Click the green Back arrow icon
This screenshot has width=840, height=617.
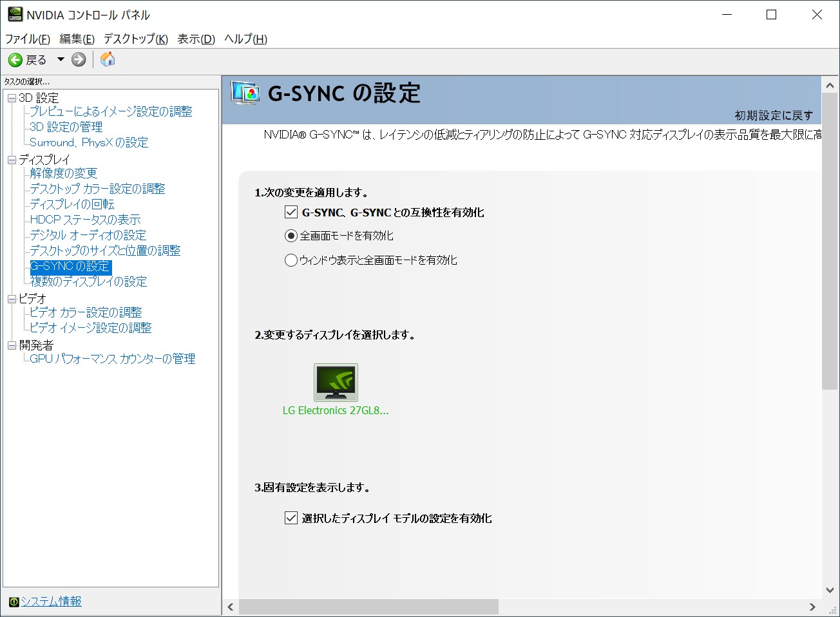(x=15, y=60)
